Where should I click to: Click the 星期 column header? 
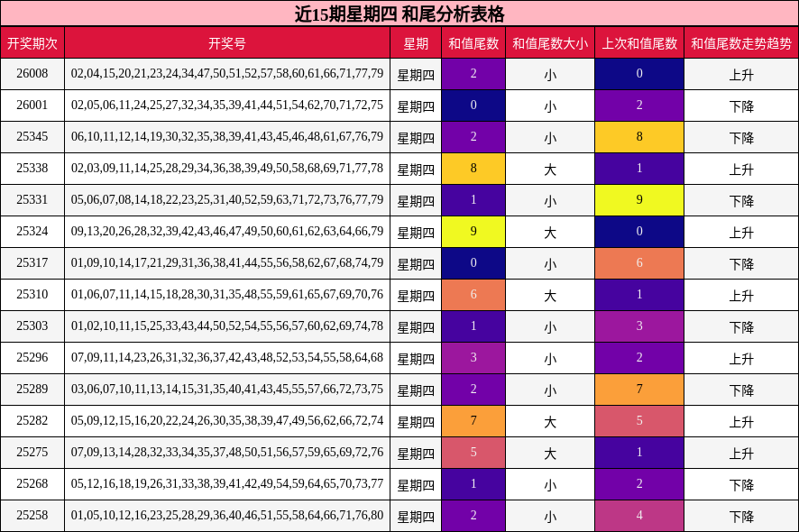tap(415, 40)
